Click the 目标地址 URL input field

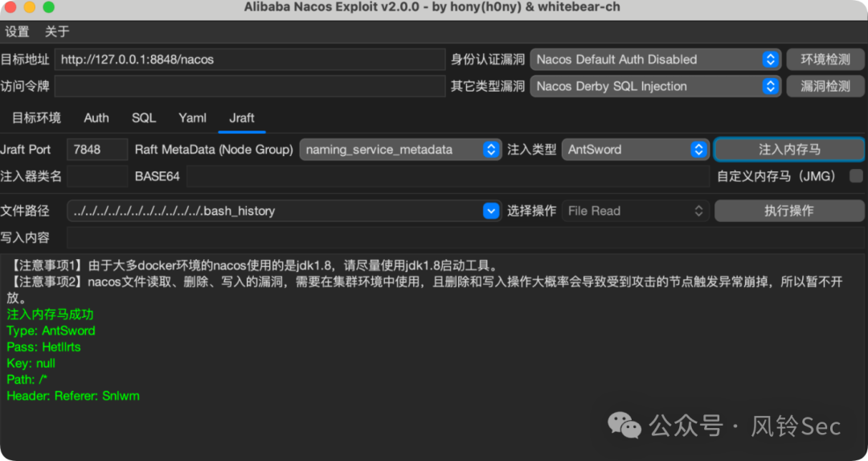click(x=250, y=60)
